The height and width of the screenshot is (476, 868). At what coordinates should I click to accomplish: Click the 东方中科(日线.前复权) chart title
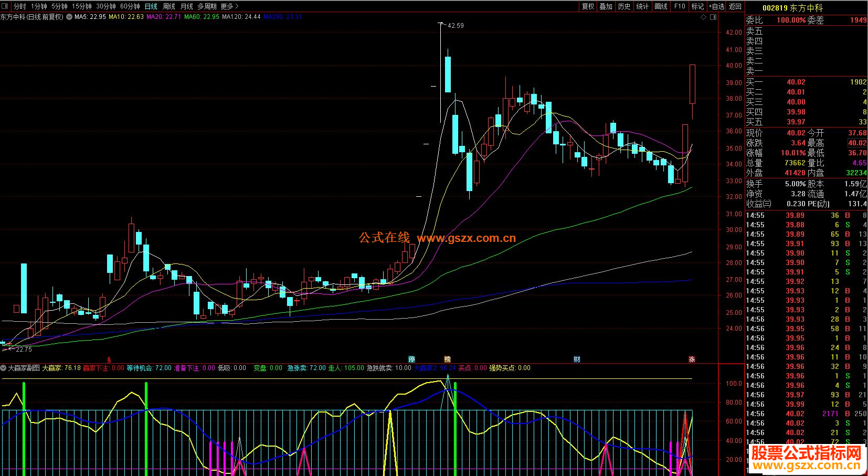[x=32, y=17]
